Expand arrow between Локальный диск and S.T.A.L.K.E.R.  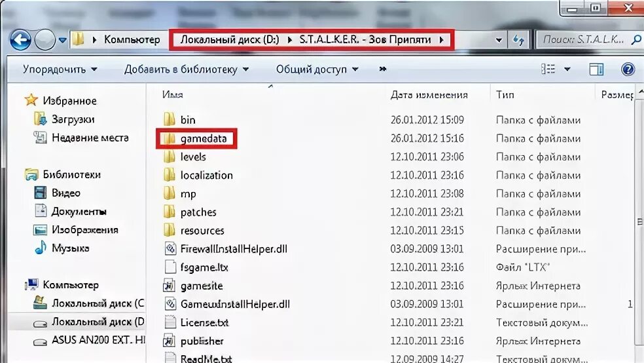tap(289, 40)
